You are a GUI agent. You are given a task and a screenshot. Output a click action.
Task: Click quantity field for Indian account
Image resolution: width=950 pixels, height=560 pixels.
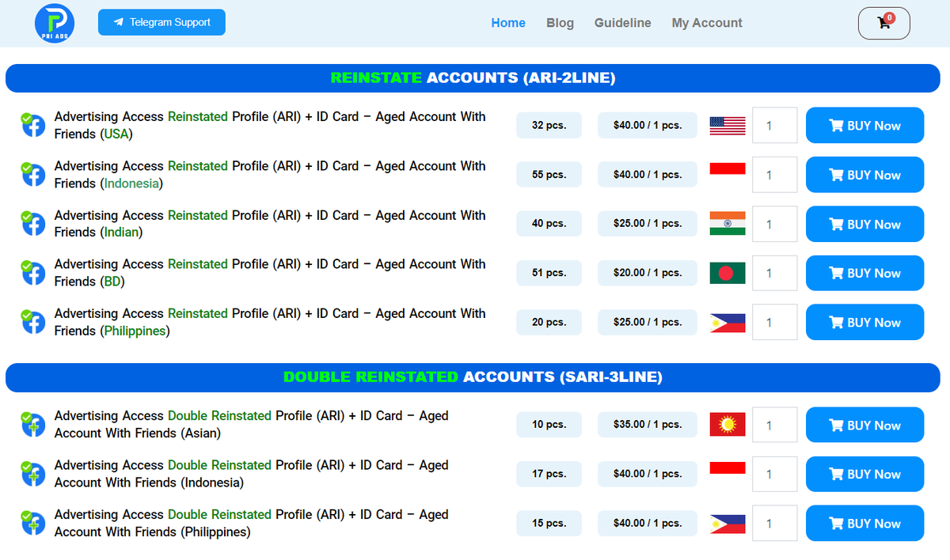coord(774,224)
